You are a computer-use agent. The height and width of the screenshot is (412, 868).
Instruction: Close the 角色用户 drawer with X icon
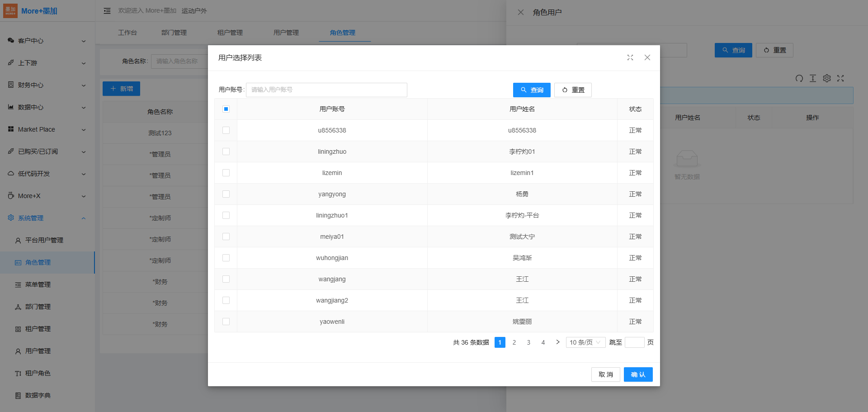click(521, 12)
